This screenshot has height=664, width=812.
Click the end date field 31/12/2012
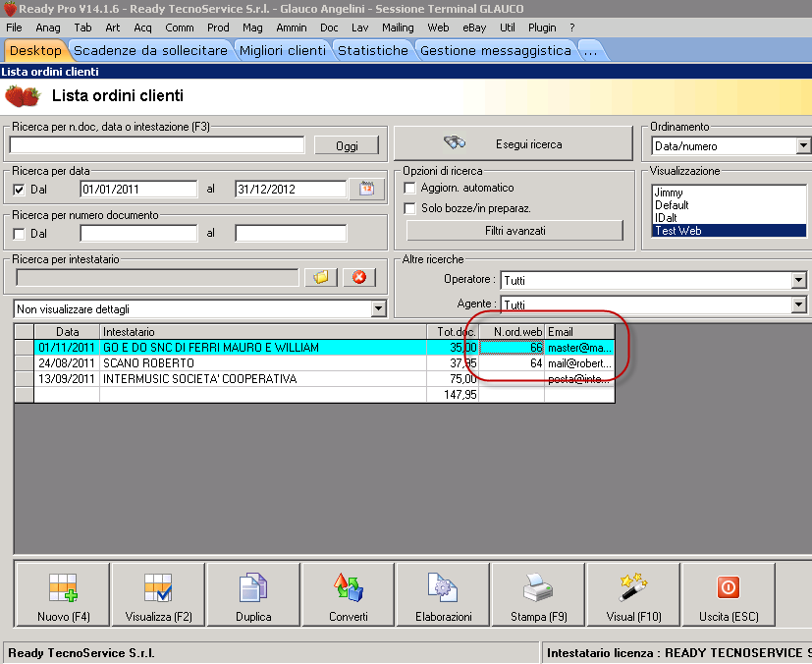291,189
